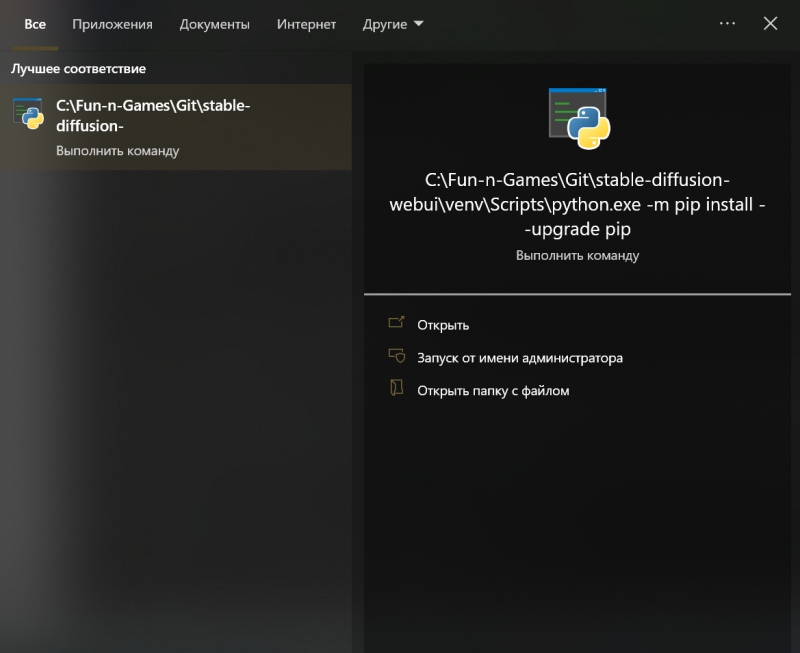Click the file location folder icon
800x653 pixels.
pyautogui.click(x=396, y=390)
